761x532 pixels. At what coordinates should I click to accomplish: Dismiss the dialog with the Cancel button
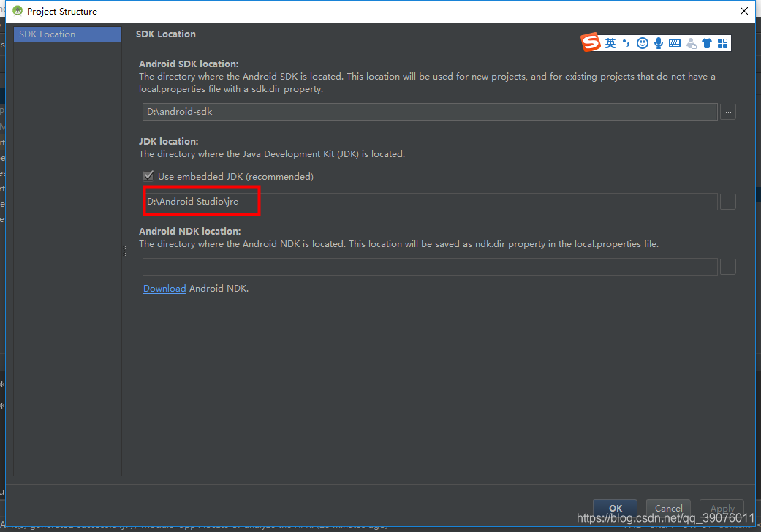pos(668,508)
